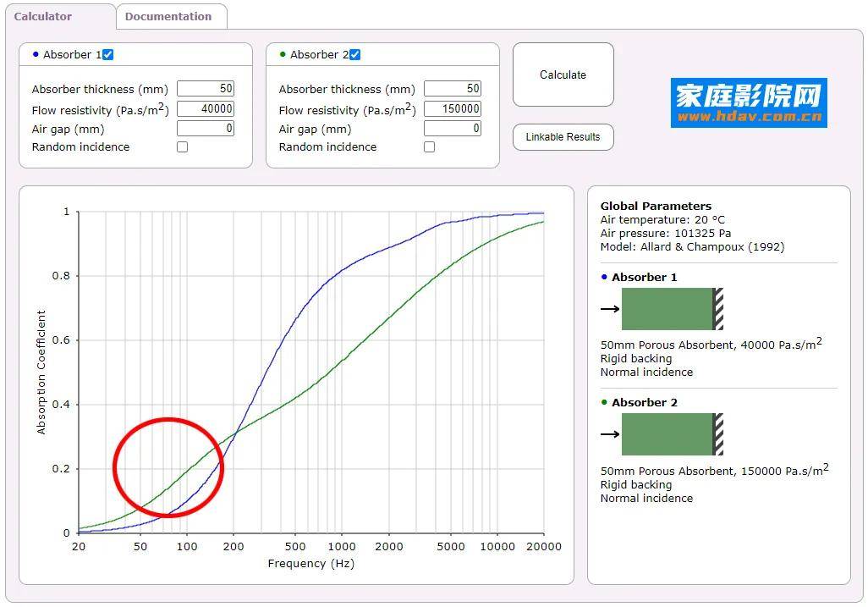Click the Absorber 2 green diagram
This screenshot has height=607, width=868.
[x=667, y=434]
